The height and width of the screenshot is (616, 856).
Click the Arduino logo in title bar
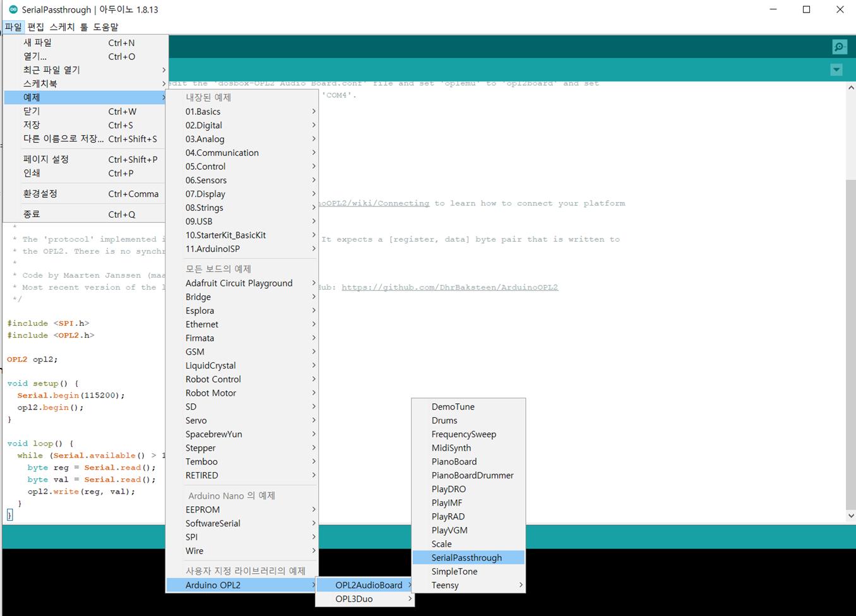pyautogui.click(x=13, y=9)
